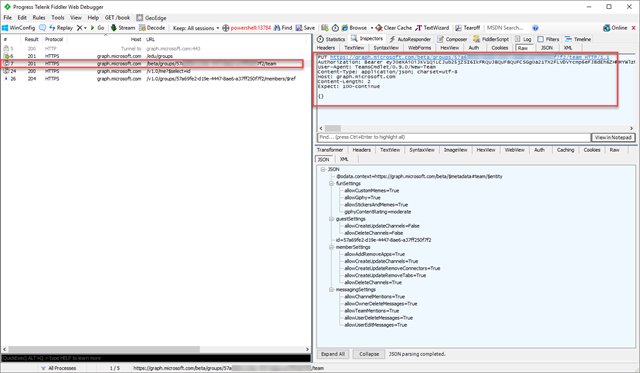Click the request URL link in Raw view
This screenshot has width=640, height=373.
469,58
